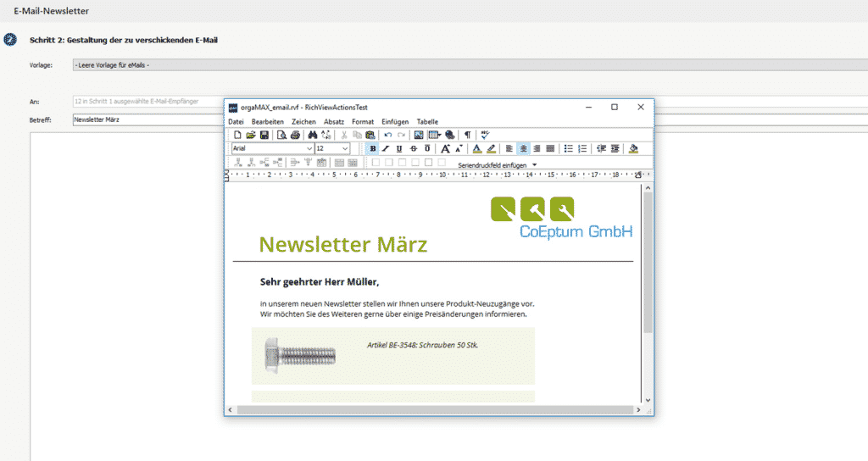This screenshot has width=868, height=461.
Task: Click the spell check icon
Action: click(x=486, y=135)
